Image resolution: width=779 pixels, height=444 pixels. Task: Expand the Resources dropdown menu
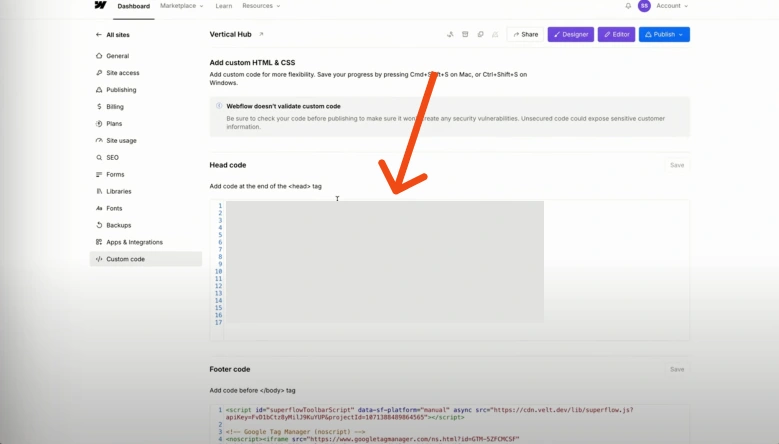click(x=260, y=6)
